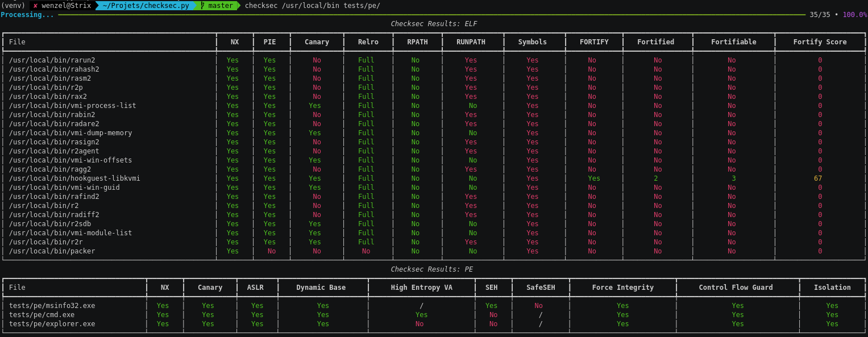Click the wenzel@Strix prompt segment
Viewport: 868px width, 337px height.
tap(65, 6)
